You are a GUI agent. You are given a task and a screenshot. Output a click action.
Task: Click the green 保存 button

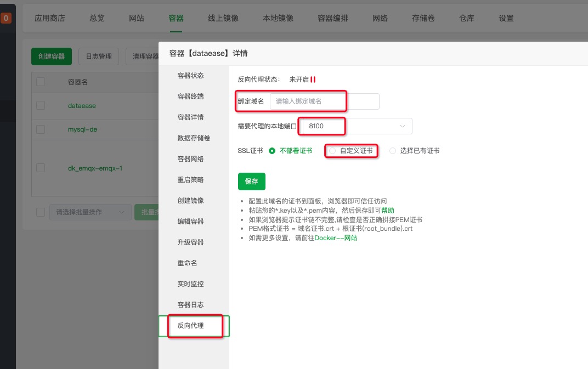[x=251, y=181]
